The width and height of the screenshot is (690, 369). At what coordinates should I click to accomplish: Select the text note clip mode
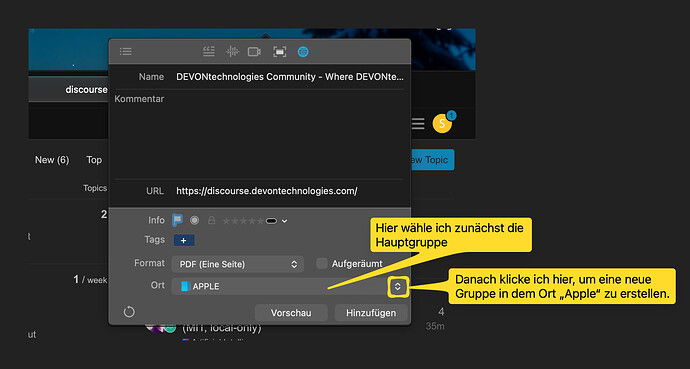209,52
